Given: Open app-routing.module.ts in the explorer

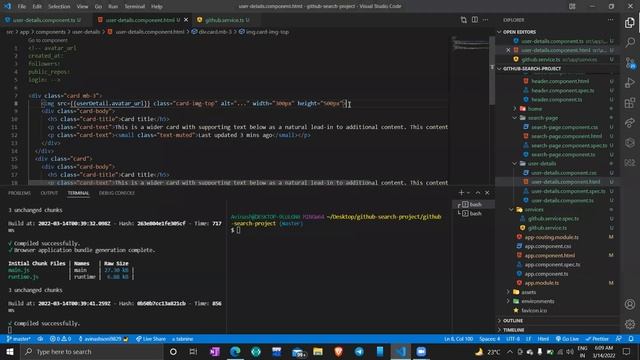Looking at the screenshot, I should click(x=551, y=237).
